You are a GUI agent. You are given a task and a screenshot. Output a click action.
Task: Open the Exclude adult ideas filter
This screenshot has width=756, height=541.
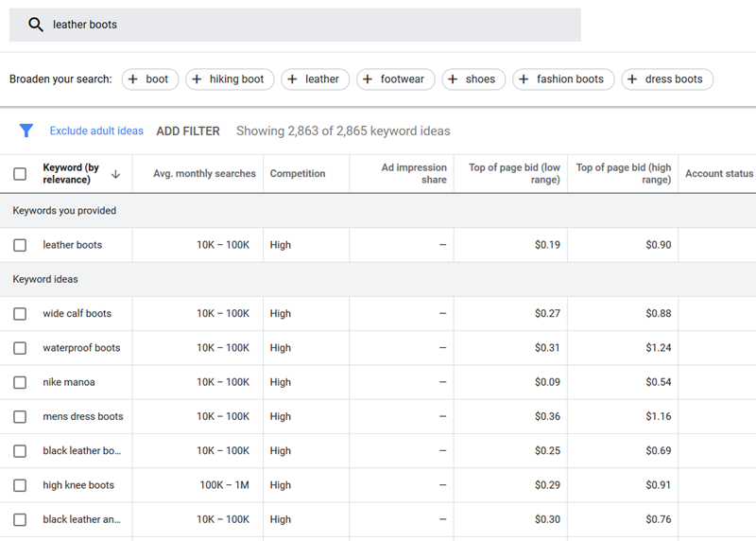pos(96,131)
